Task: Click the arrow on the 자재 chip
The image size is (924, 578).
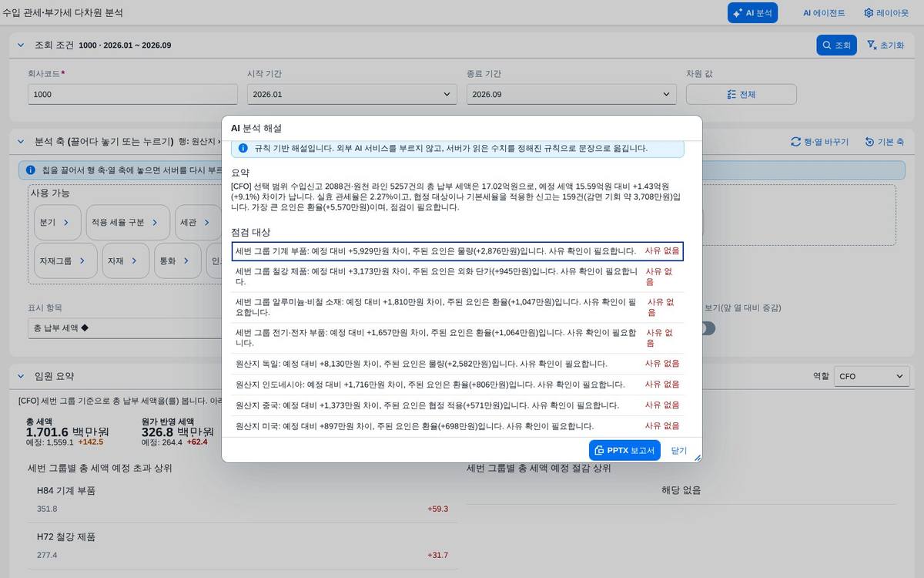Action: 134,260
